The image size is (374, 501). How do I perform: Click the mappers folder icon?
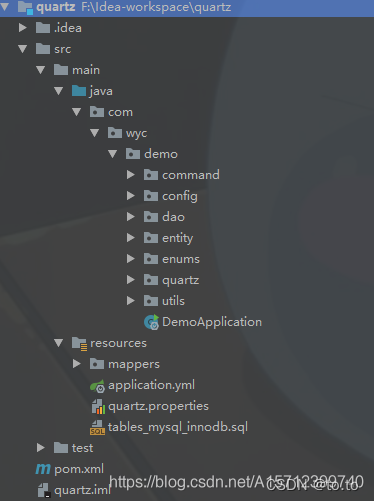(97, 364)
